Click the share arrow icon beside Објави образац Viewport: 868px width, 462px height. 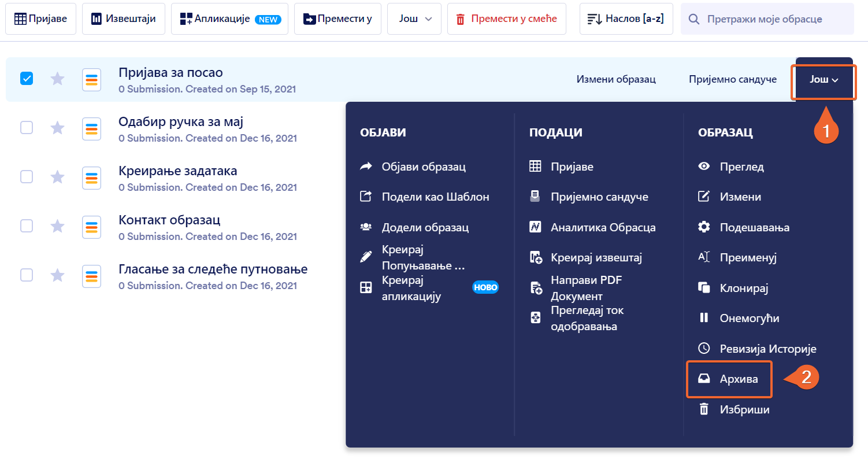pyautogui.click(x=366, y=167)
